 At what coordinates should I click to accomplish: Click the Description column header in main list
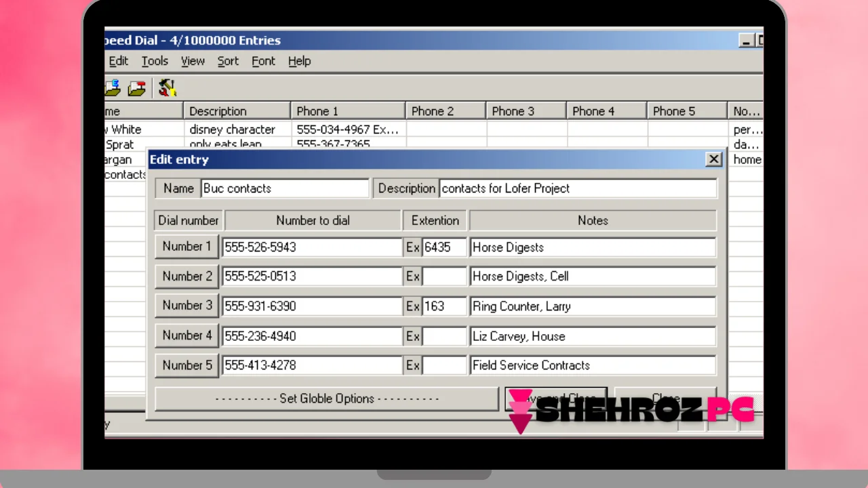[237, 111]
